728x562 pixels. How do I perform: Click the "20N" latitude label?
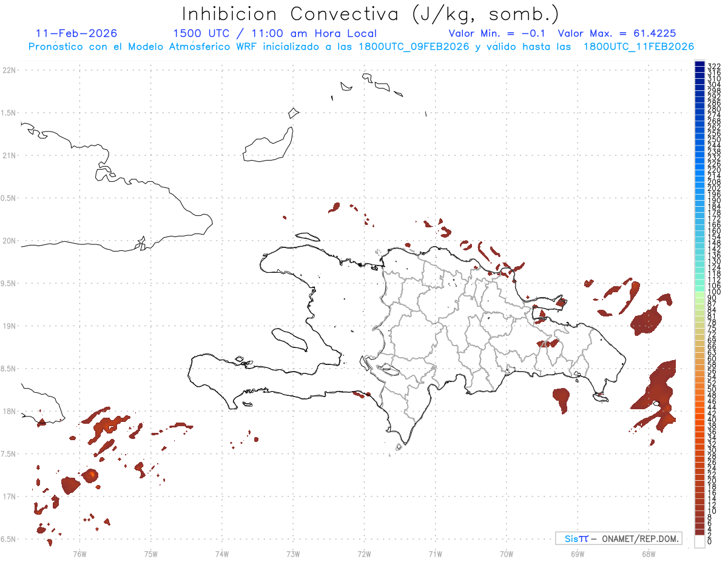(x=8, y=241)
